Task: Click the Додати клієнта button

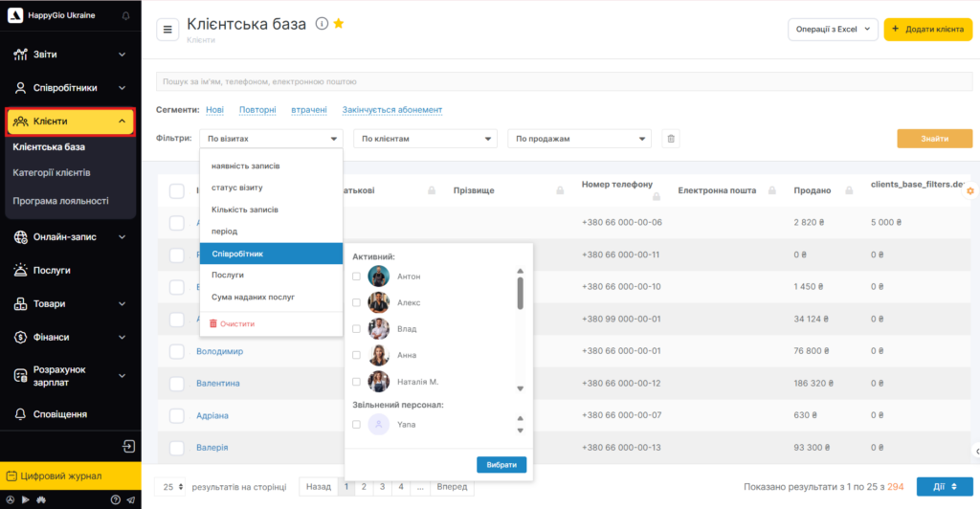Action: [x=927, y=30]
